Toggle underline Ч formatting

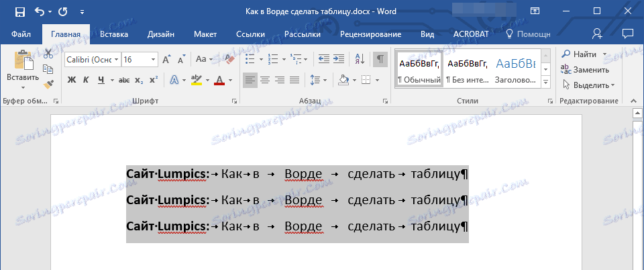tap(101, 80)
